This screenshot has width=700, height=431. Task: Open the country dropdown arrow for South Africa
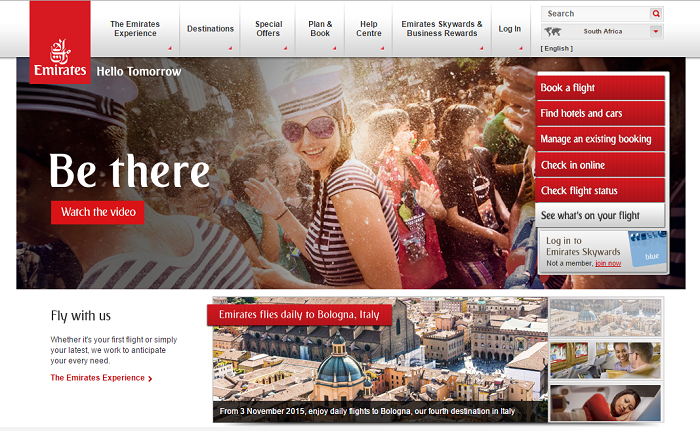click(x=656, y=31)
